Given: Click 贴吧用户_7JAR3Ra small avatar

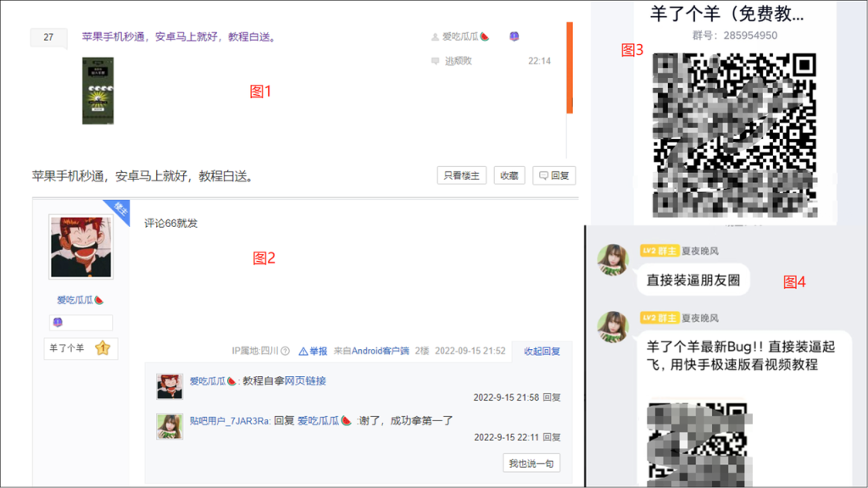Looking at the screenshot, I should click(170, 426).
